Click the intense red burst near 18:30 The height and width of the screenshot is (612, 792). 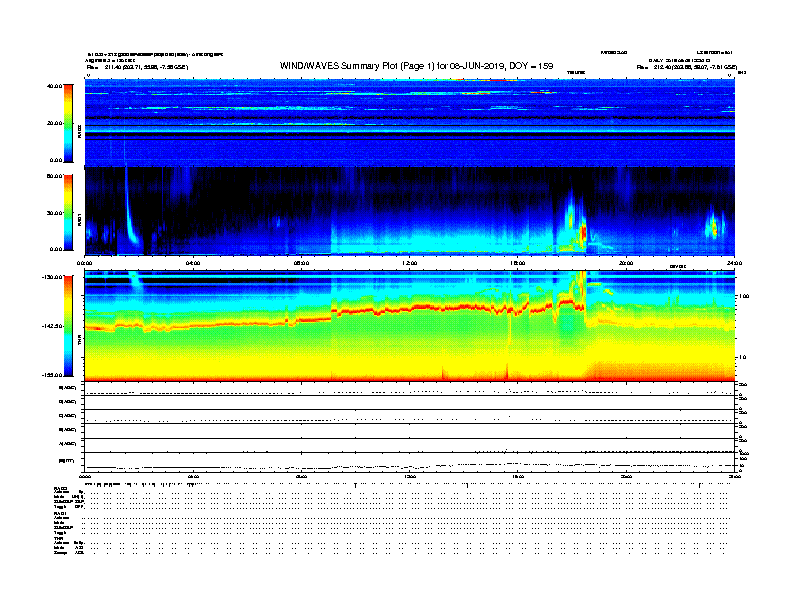pyautogui.click(x=583, y=232)
